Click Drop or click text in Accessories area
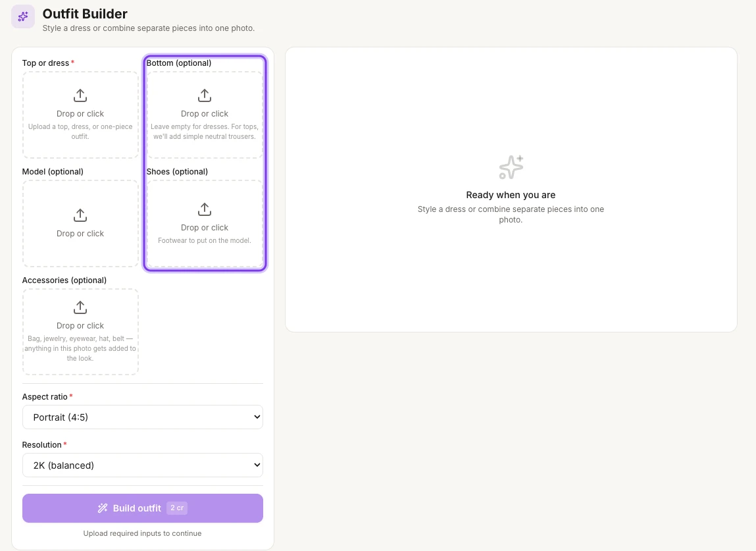The height and width of the screenshot is (551, 756). (x=80, y=326)
